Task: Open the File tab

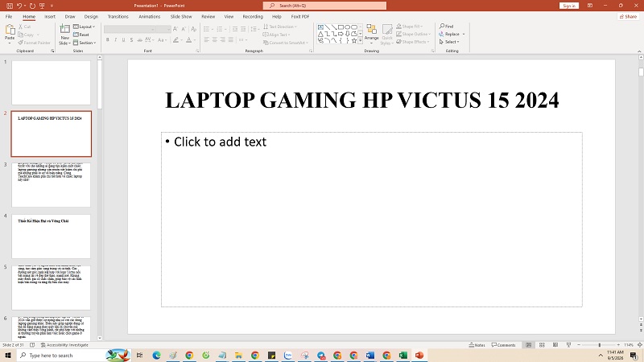Action: [9, 16]
